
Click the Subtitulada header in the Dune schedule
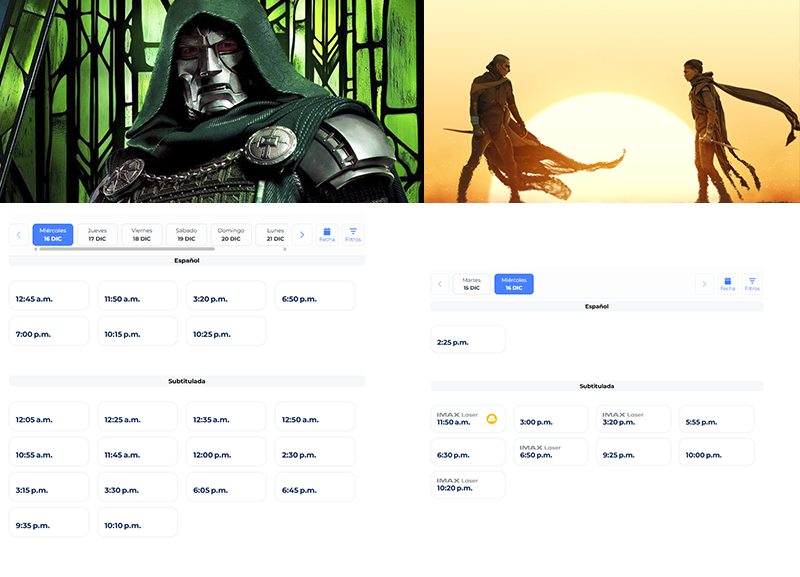pyautogui.click(x=597, y=386)
